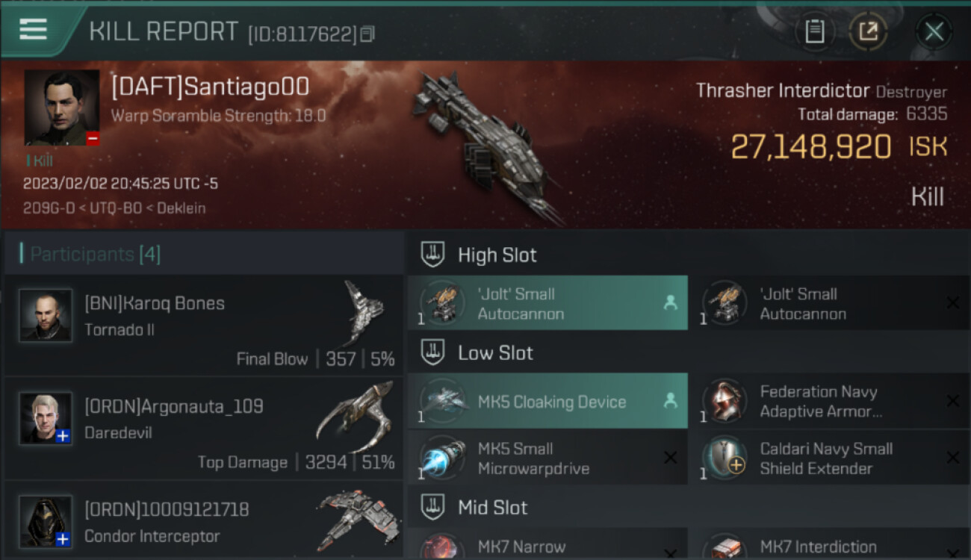View Argonauta_109 Daredevil participant entry

click(x=203, y=429)
